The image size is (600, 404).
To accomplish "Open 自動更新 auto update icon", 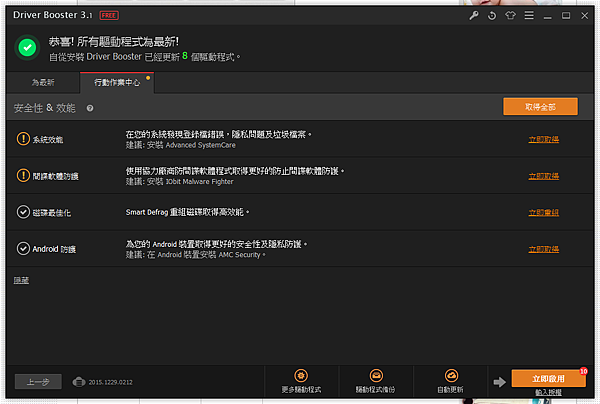I will point(451,376).
